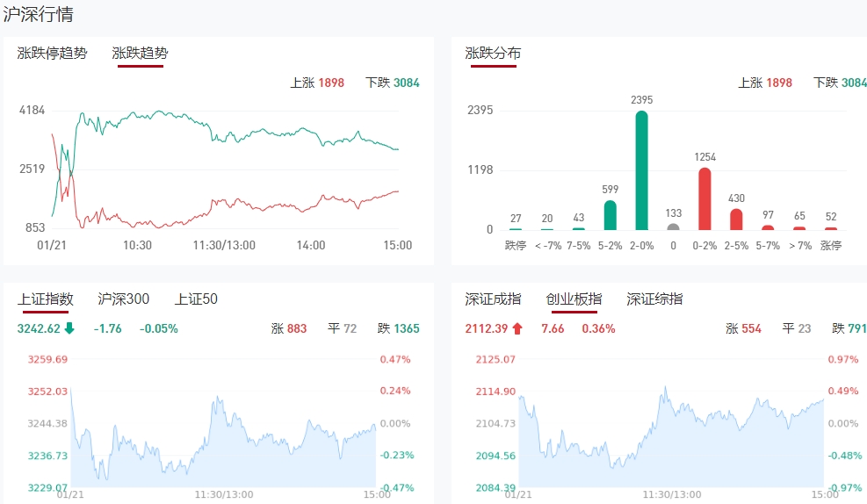Click the 97 red bar for 5-7%
This screenshot has height=504, width=867.
pyautogui.click(x=768, y=227)
